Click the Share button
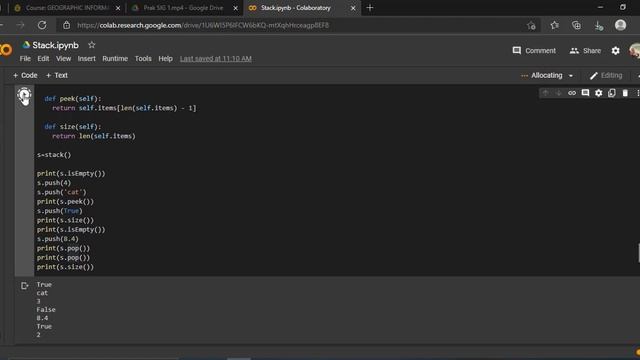 pyautogui.click(x=585, y=51)
